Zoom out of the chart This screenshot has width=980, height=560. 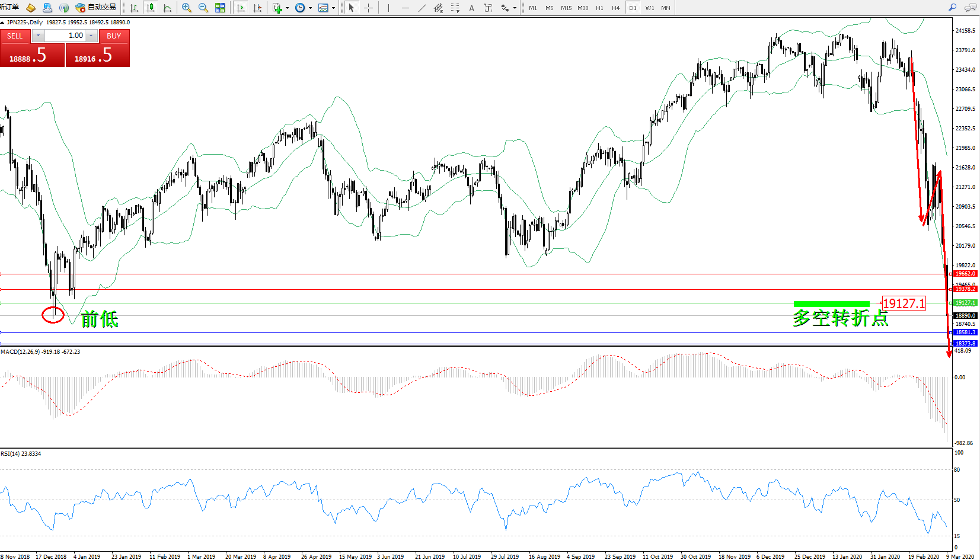tap(203, 8)
